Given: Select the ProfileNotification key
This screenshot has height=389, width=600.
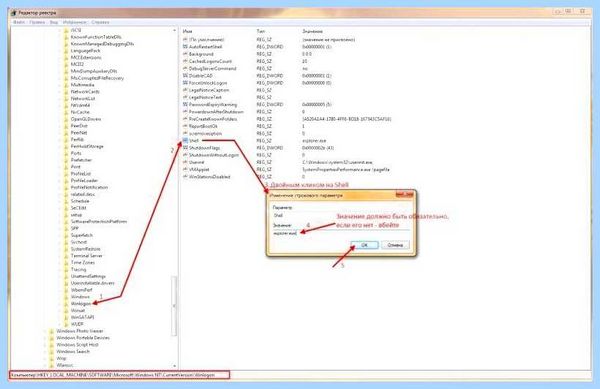Looking at the screenshot, I should coord(89,187).
